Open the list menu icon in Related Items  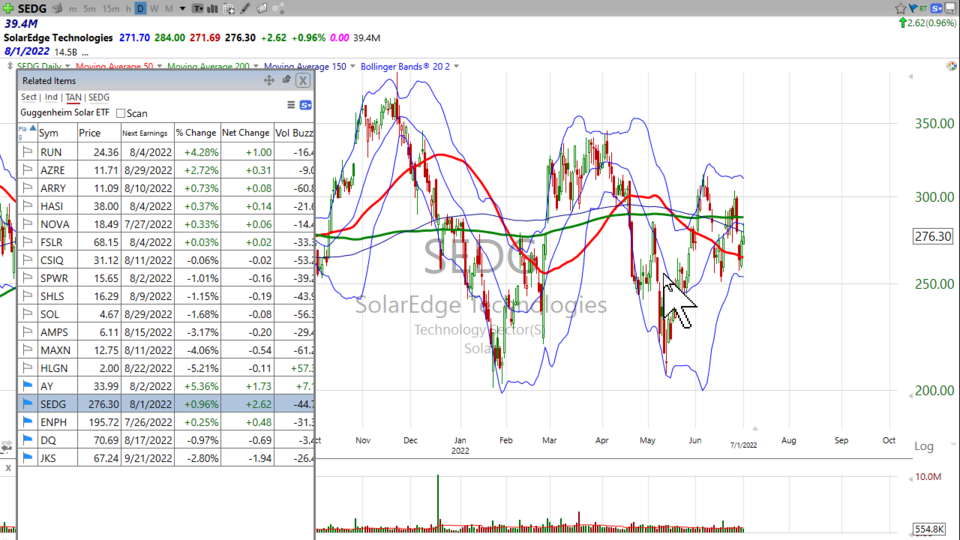291,105
